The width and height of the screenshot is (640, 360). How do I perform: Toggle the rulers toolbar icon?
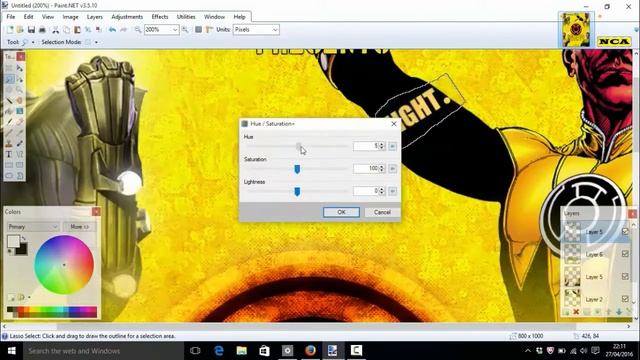[x=209, y=29]
